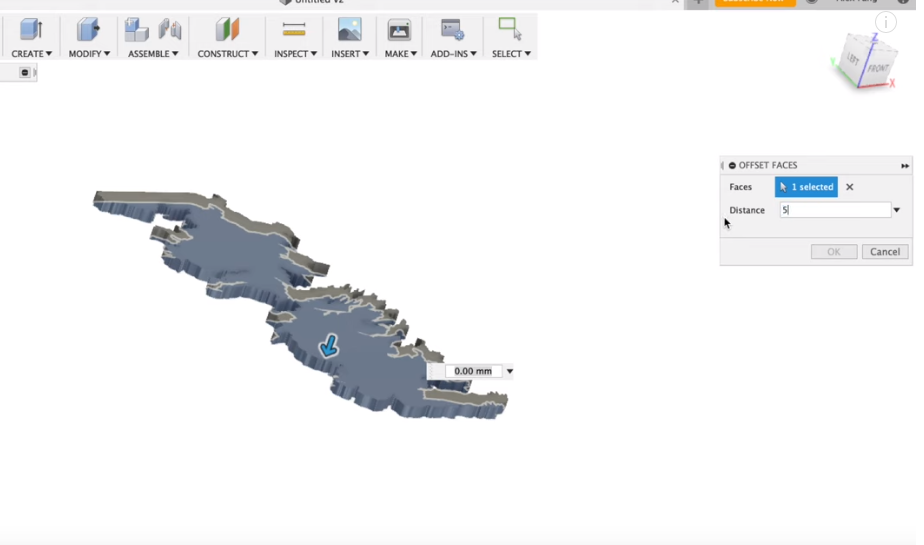924x545 pixels.
Task: Clear the face selection with the X
Action: pyautogui.click(x=849, y=187)
